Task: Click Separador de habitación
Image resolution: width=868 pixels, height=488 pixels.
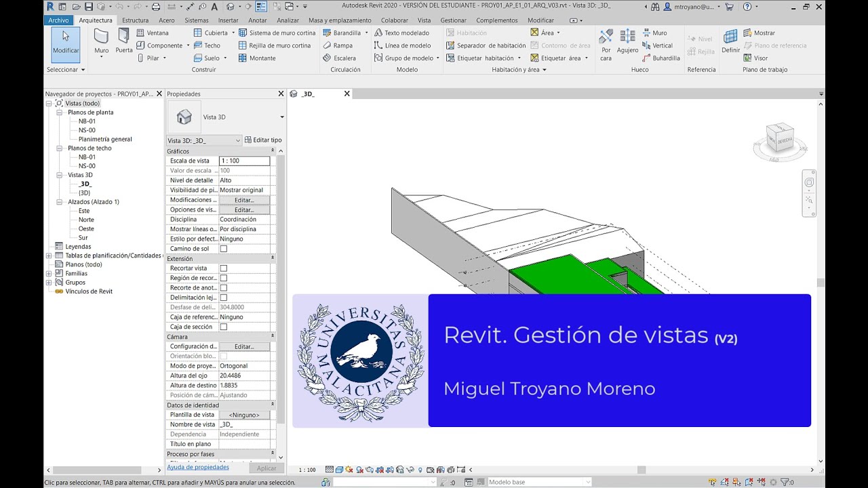Action: coord(486,45)
